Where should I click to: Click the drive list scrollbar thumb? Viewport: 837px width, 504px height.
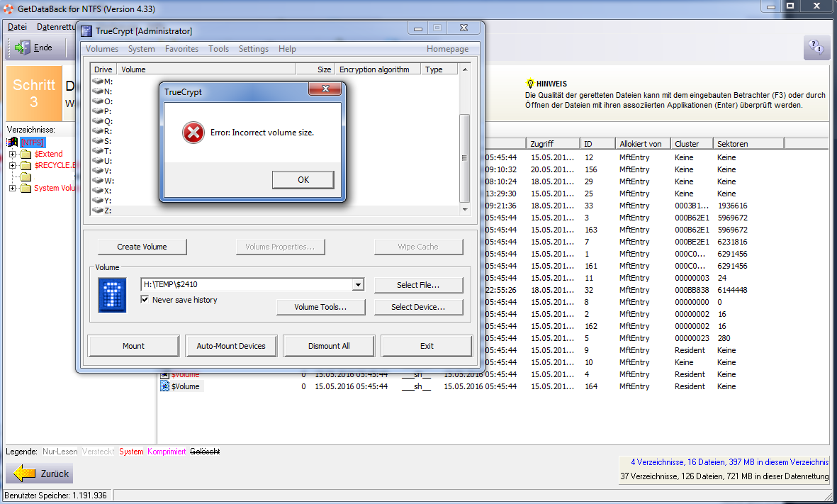coord(464,158)
